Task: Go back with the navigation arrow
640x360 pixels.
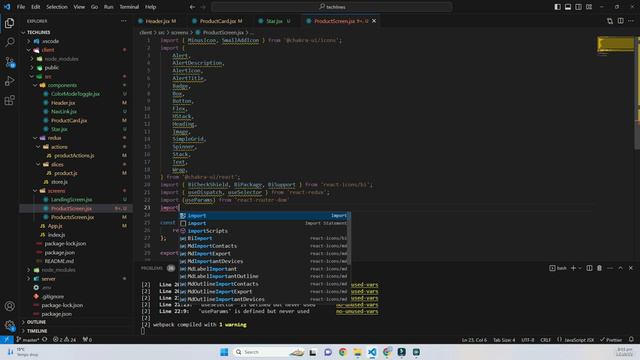Action: 192,7
